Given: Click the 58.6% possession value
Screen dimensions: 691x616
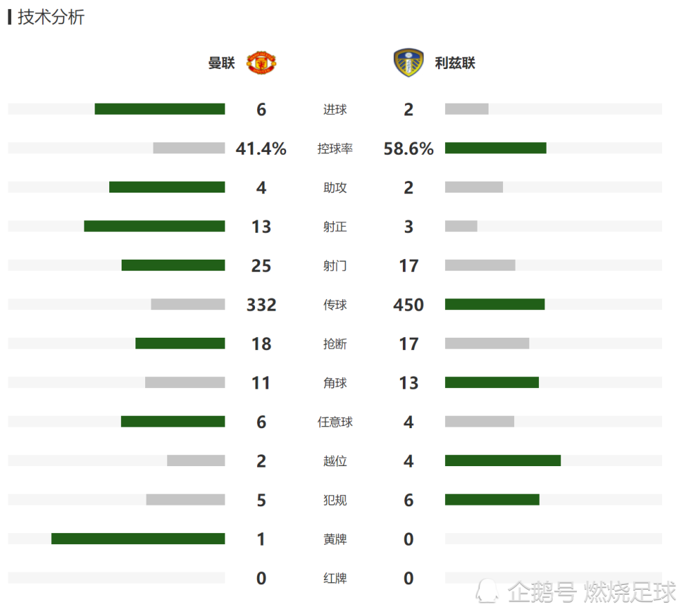Looking at the screenshot, I should [408, 148].
